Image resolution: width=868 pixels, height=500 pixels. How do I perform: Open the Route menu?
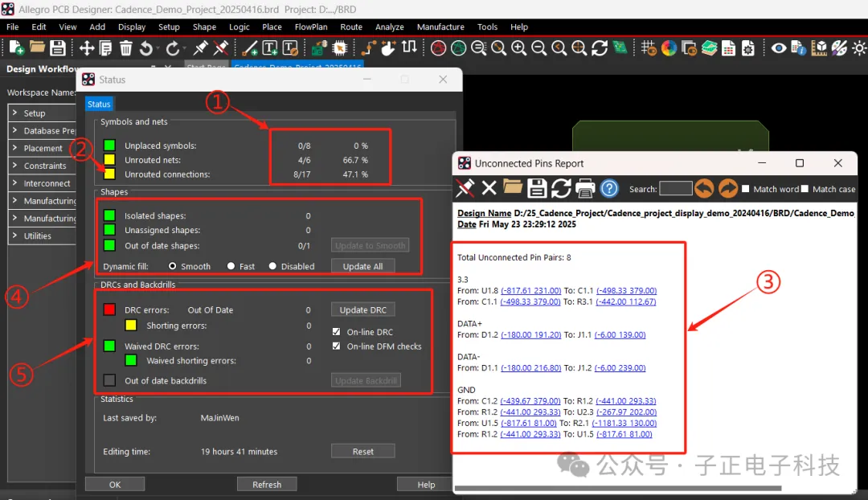click(x=351, y=27)
